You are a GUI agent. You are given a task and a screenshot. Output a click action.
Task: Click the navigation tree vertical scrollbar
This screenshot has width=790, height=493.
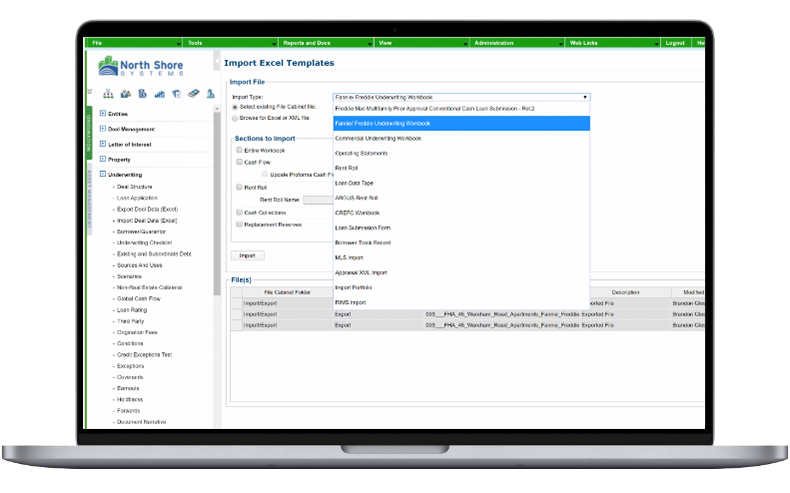point(217,202)
